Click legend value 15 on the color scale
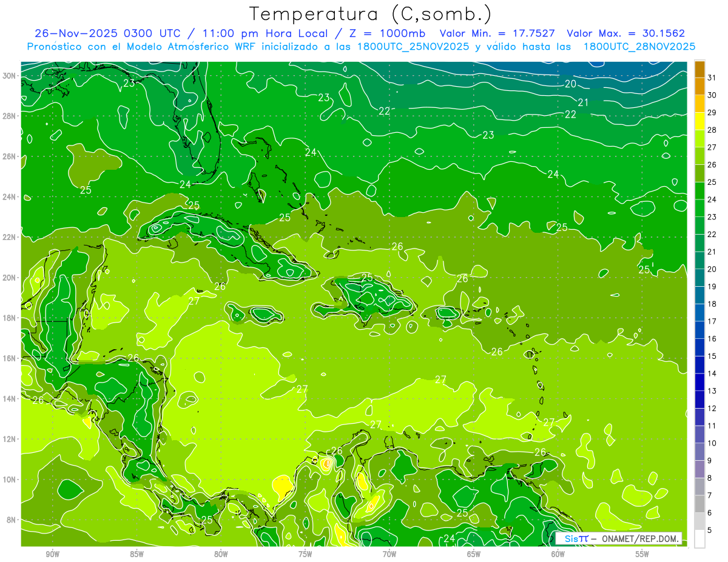 [x=712, y=356]
